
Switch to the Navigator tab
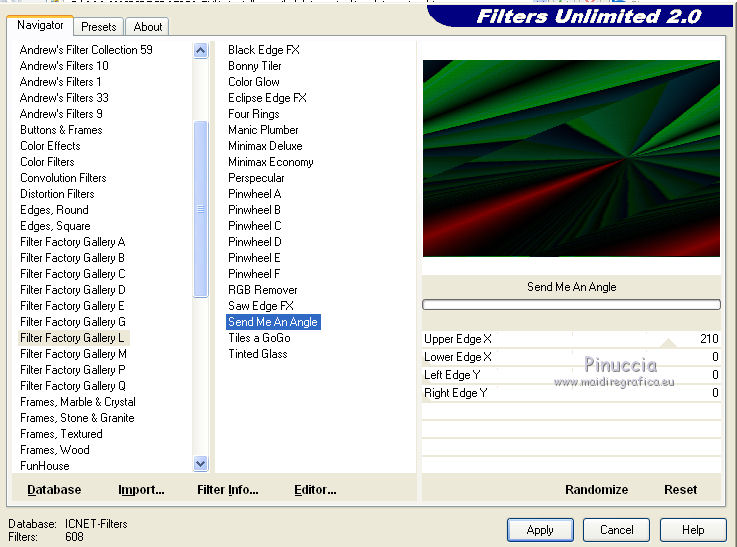(x=40, y=25)
